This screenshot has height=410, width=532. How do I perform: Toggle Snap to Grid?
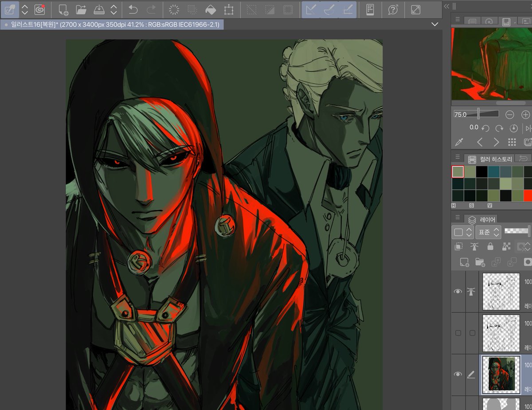pos(348,9)
